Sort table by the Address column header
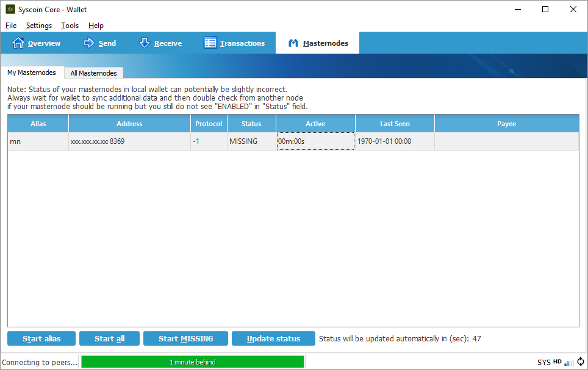Viewport: 588px width, 370px height. [129, 124]
